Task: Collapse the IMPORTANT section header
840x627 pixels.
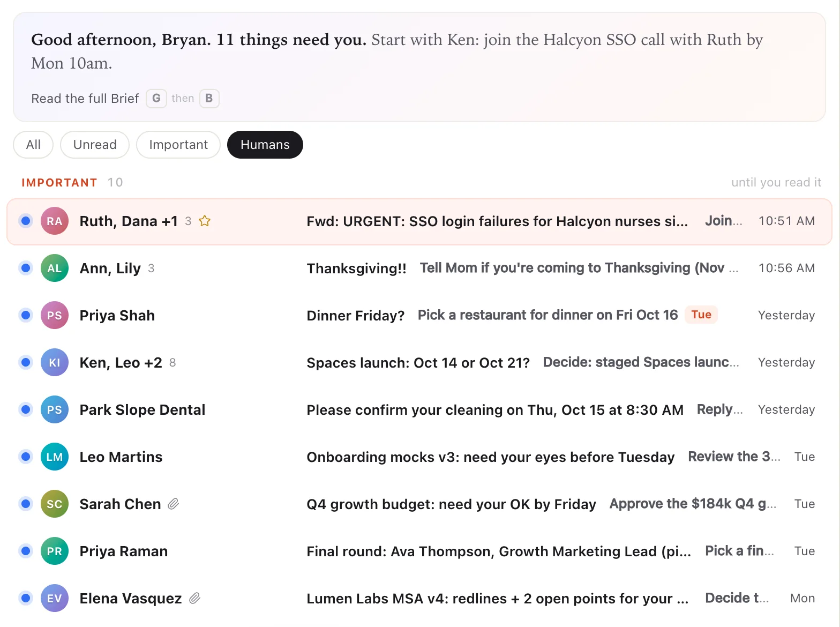Action: pyautogui.click(x=59, y=182)
